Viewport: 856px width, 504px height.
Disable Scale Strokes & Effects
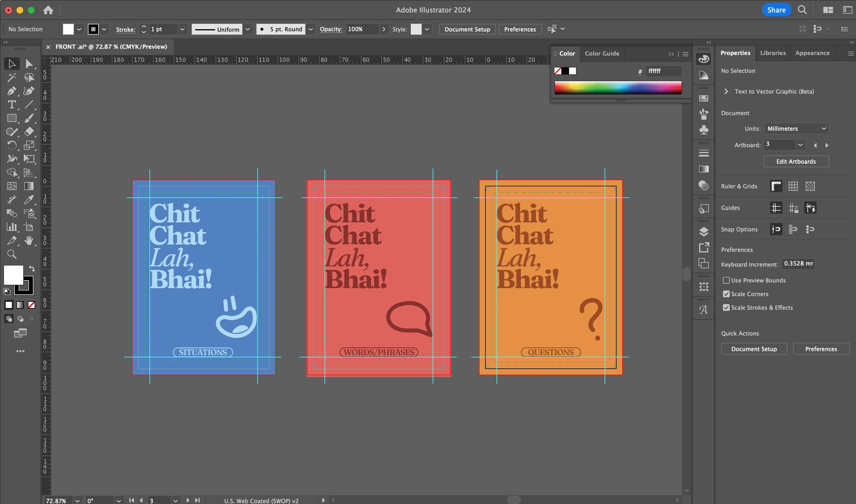[726, 307]
